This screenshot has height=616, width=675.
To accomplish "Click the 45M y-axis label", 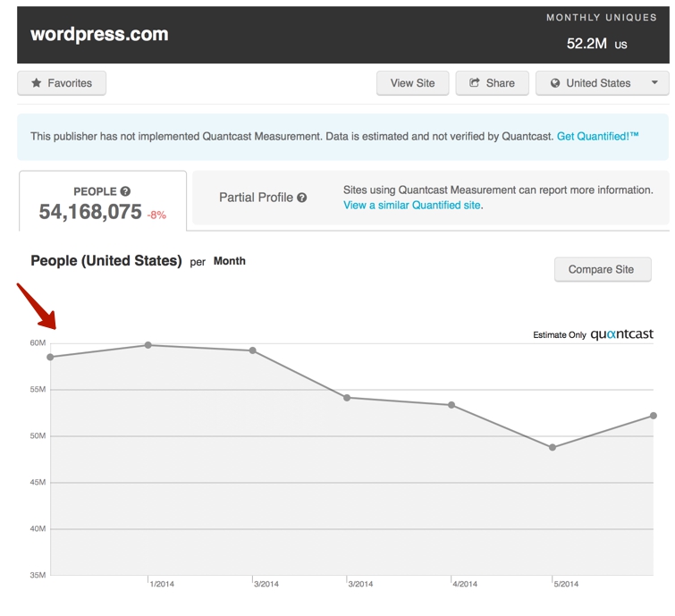I will [38, 483].
